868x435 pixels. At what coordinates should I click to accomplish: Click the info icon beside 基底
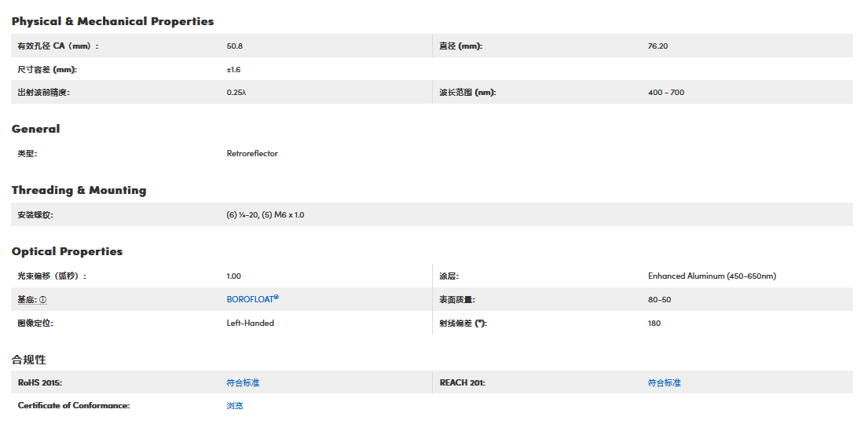point(43,300)
